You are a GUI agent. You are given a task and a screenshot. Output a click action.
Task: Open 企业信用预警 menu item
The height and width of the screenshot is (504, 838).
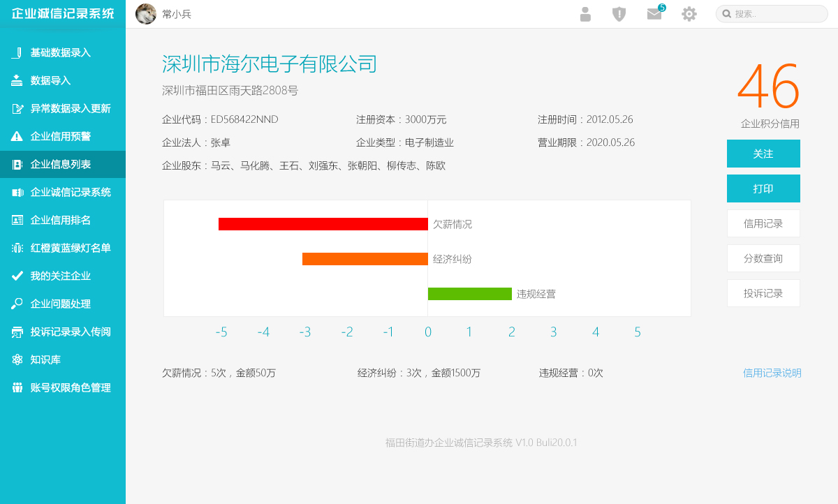(x=63, y=136)
